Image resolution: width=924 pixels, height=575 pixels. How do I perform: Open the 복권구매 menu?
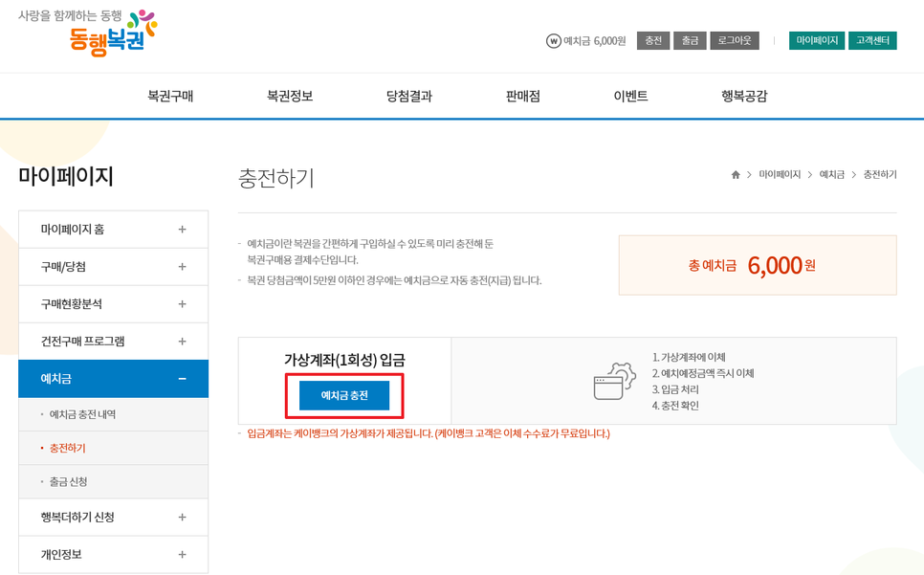[x=170, y=96]
